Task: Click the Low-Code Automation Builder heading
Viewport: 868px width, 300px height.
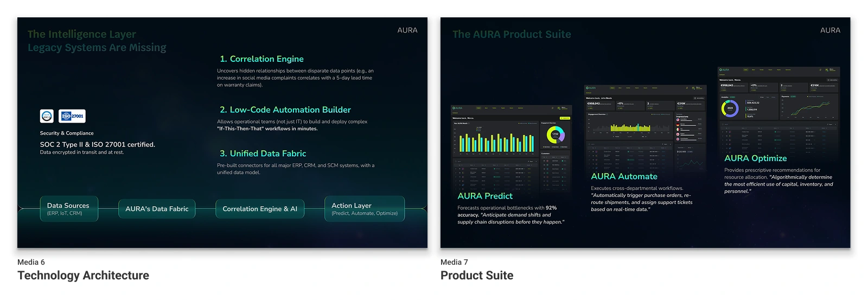Action: click(x=285, y=110)
